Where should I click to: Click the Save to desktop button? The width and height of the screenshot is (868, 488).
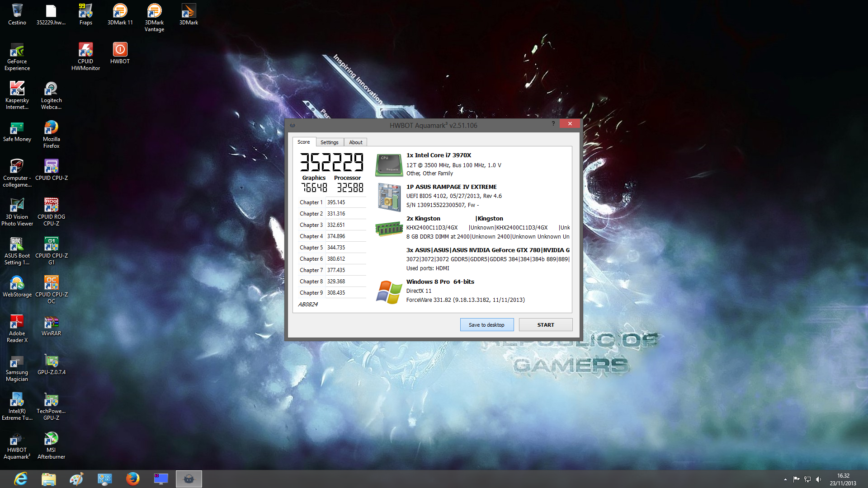click(x=486, y=325)
